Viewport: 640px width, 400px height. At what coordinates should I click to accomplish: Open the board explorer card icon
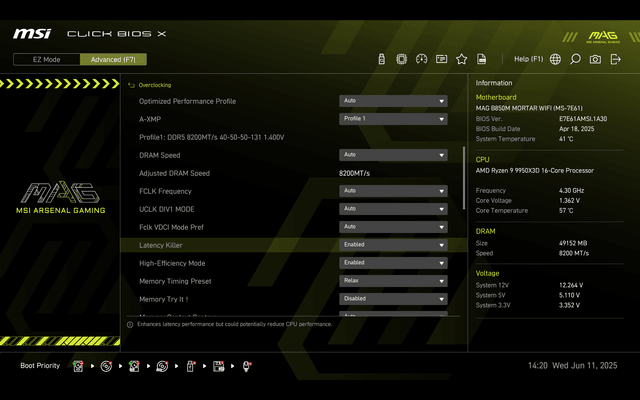tap(441, 59)
